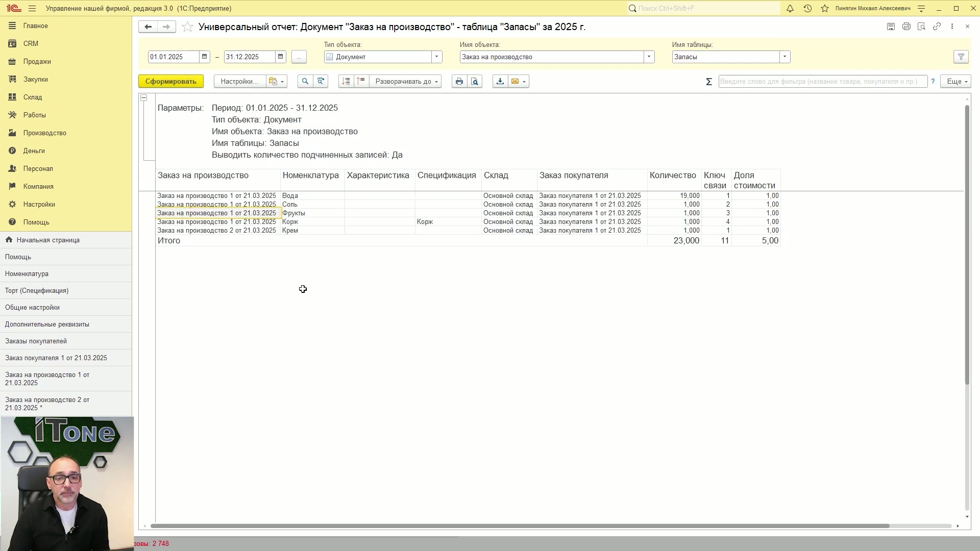Print the report with printer icon in toolbar
Viewport: 980px width, 551px height.
[459, 82]
